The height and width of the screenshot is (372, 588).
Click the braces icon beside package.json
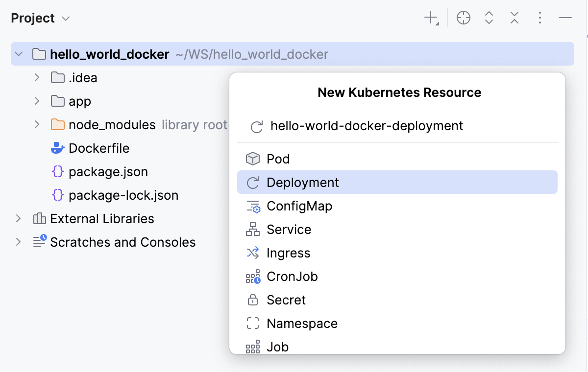(x=58, y=171)
